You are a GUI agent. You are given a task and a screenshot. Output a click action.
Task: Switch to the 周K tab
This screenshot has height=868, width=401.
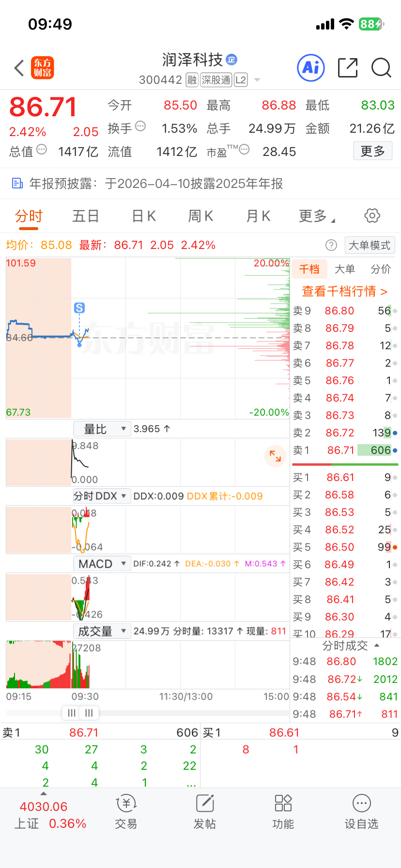point(200,216)
